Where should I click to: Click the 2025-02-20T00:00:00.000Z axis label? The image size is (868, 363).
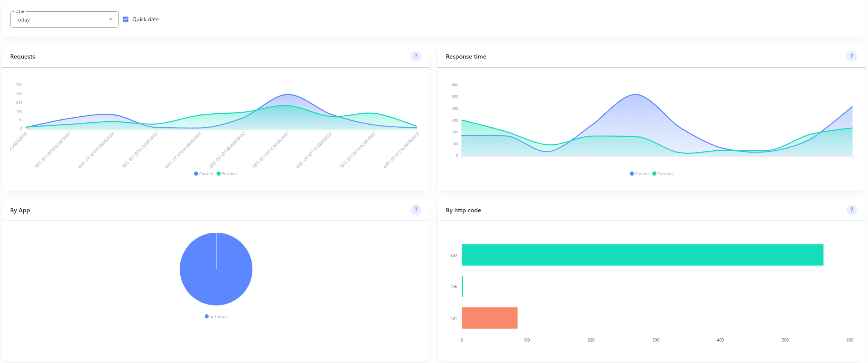(x=52, y=150)
